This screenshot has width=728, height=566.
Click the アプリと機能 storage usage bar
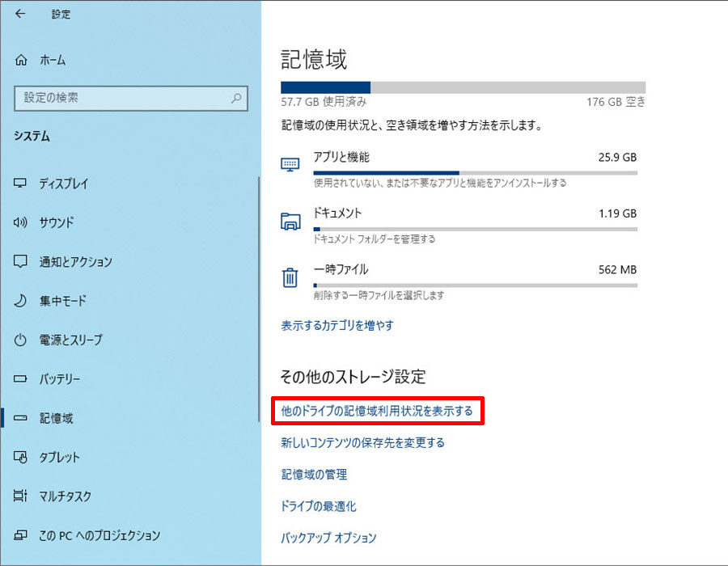pos(475,172)
